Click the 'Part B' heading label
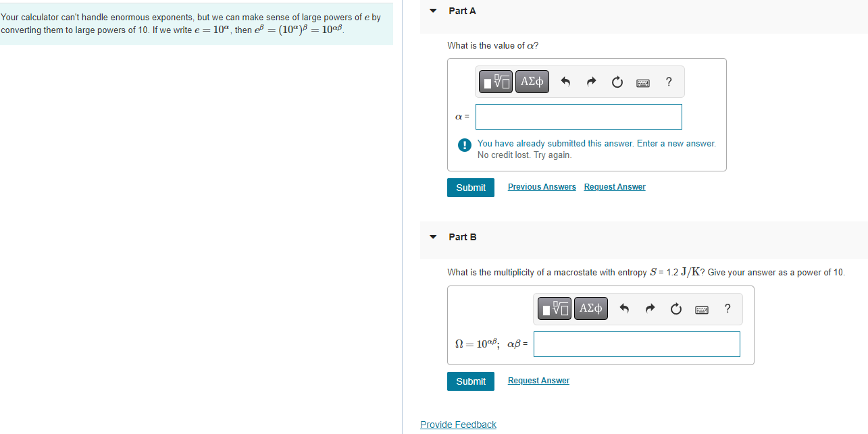The height and width of the screenshot is (434, 868). click(463, 237)
